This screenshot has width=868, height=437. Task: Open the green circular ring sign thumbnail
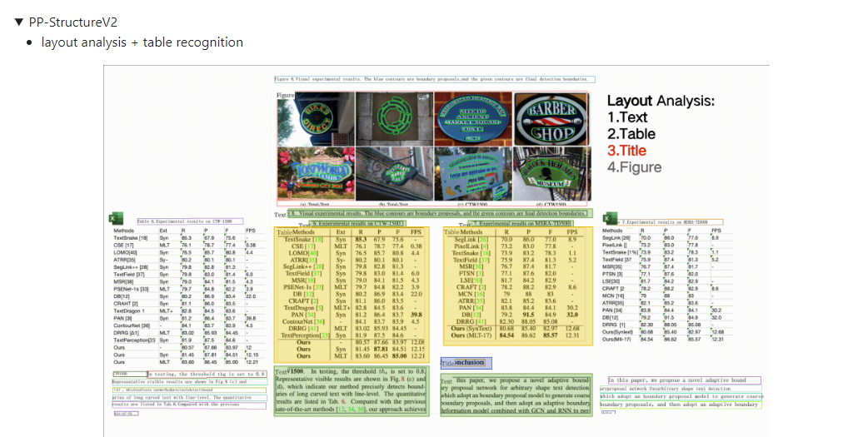pos(394,119)
